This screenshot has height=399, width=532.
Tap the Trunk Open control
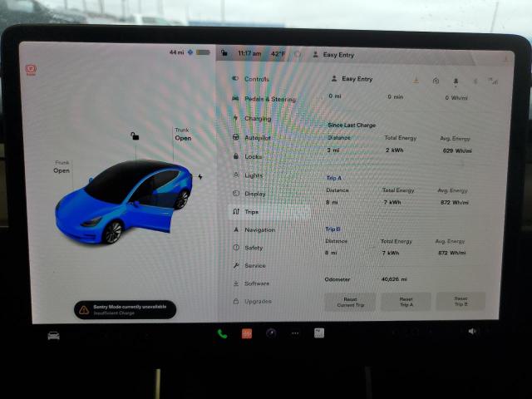point(183,135)
